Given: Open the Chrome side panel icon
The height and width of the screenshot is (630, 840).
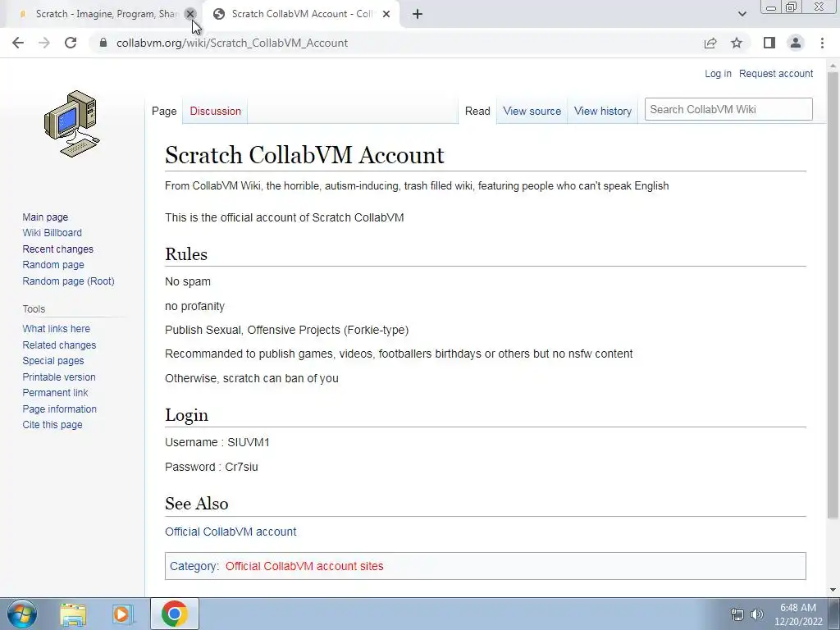Looking at the screenshot, I should click(x=769, y=43).
